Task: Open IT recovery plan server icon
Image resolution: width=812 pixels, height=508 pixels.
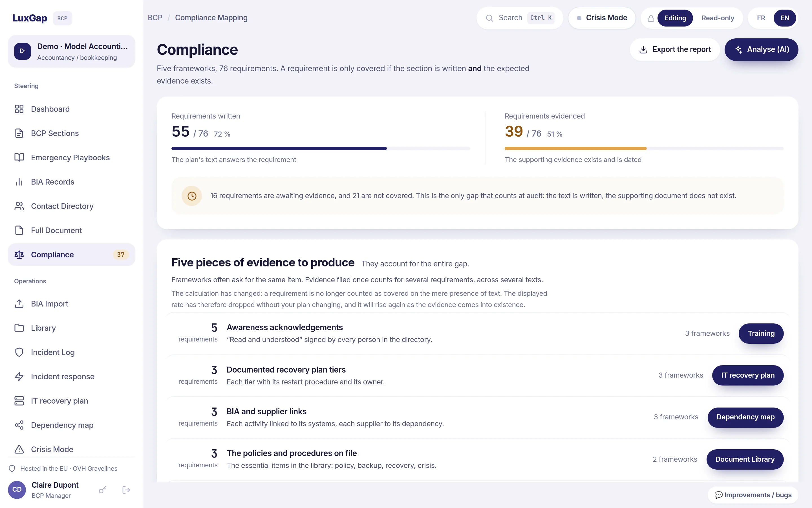Action: tap(19, 401)
